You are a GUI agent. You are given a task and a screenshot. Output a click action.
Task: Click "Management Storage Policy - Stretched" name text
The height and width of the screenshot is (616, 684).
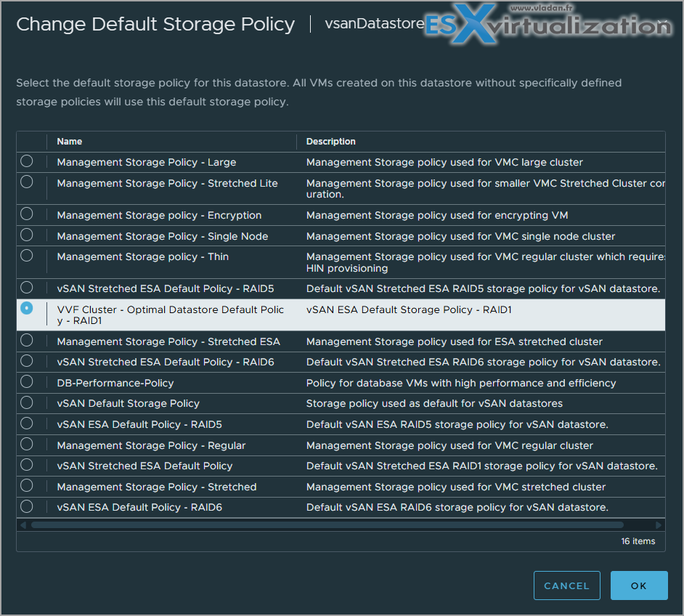click(157, 487)
